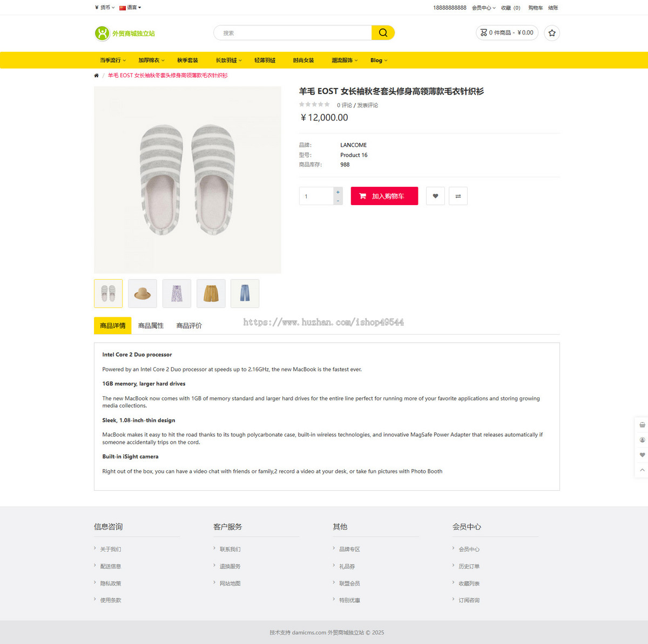The image size is (648, 644).
Task: Select the blue jeans thumbnail
Action: (245, 294)
